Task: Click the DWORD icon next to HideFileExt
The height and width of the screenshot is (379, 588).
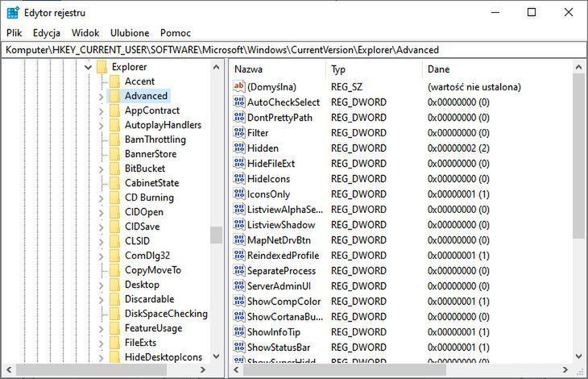Action: (x=239, y=164)
